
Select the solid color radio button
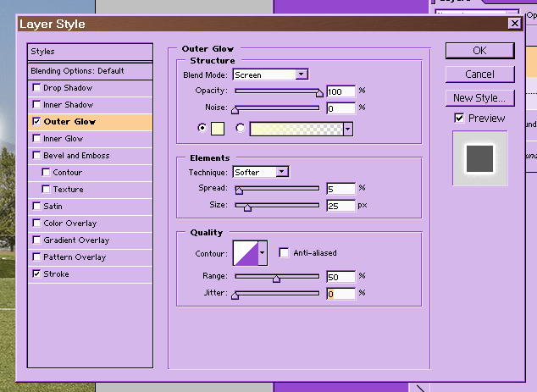[x=202, y=128]
